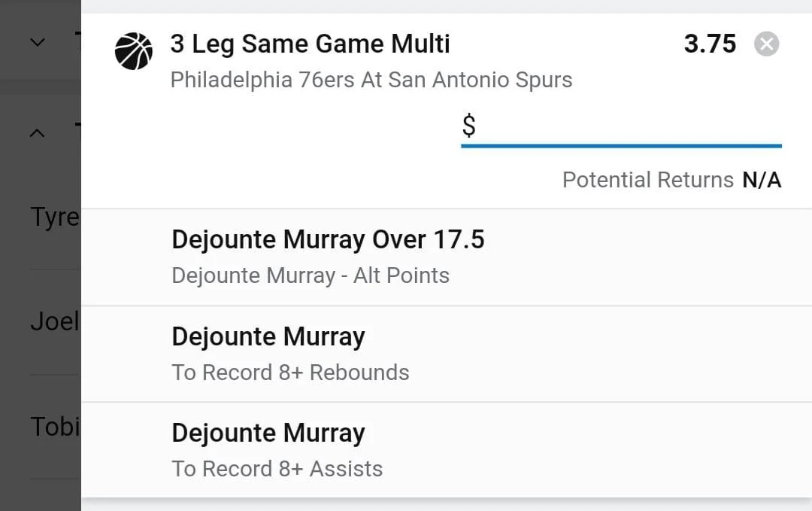The image size is (812, 511).
Task: Click the Potential Returns N/A text
Action: point(671,180)
